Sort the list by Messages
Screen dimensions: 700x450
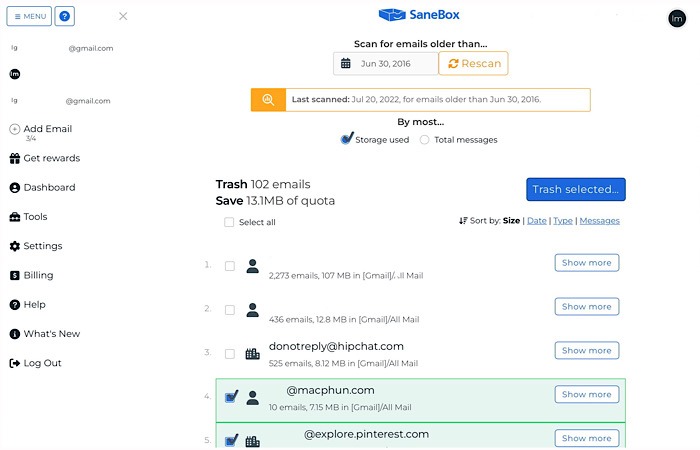[x=600, y=221]
